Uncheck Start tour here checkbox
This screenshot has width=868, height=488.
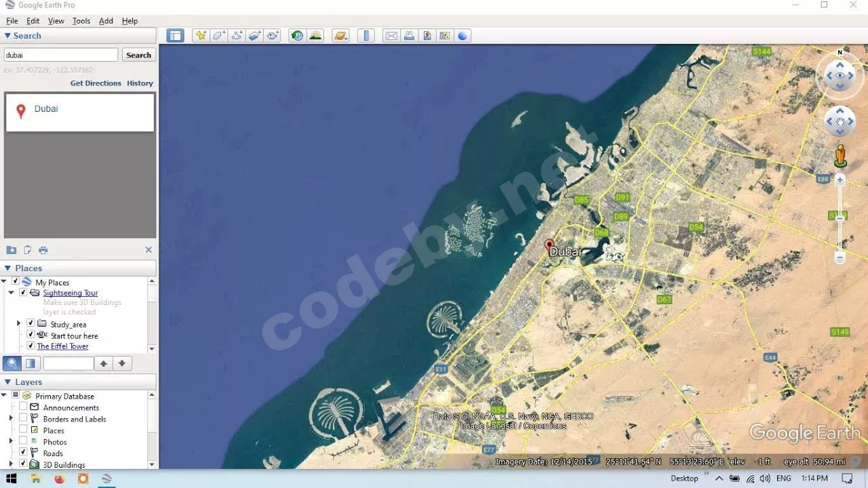[31, 335]
